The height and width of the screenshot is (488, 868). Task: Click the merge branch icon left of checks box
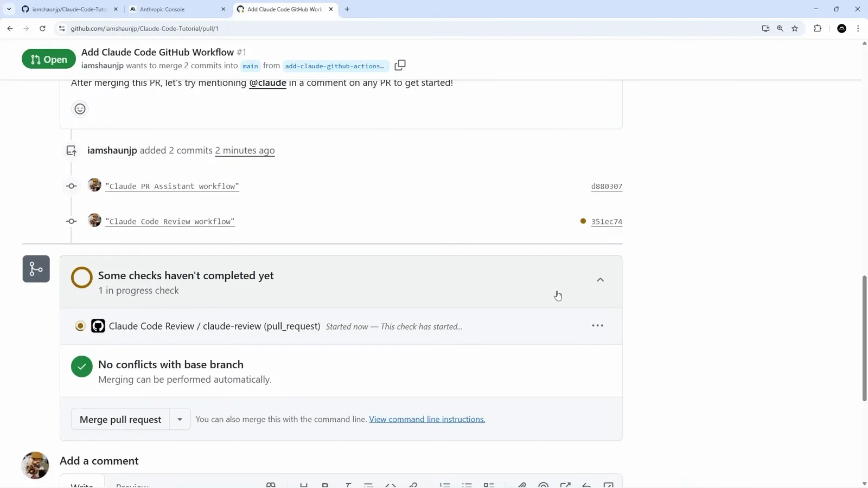tap(36, 269)
